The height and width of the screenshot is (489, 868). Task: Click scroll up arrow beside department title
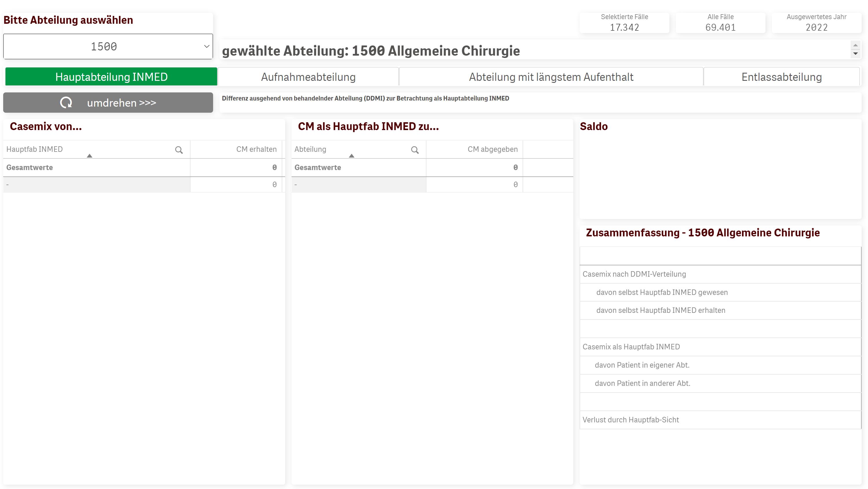tap(855, 45)
